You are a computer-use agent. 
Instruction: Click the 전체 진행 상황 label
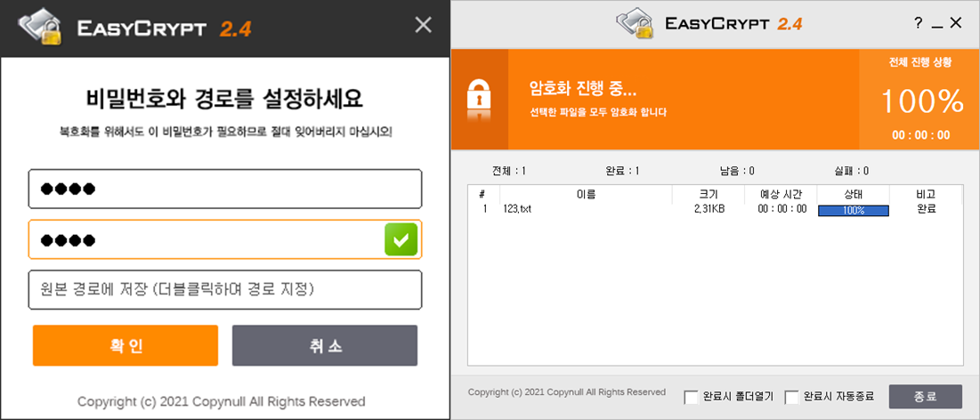click(920, 62)
